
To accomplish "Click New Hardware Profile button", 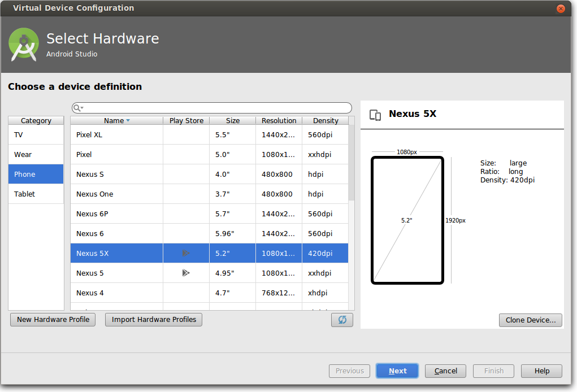I will pos(53,320).
